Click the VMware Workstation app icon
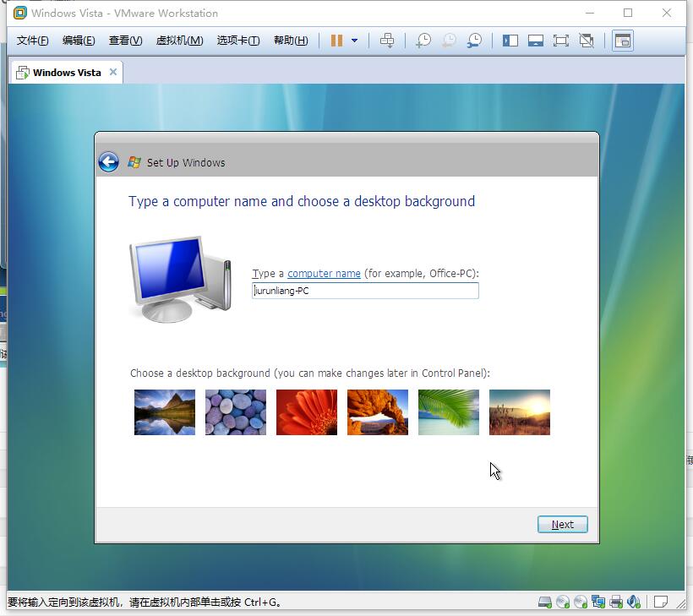Viewport: 693px width, 616px height. coord(20,14)
